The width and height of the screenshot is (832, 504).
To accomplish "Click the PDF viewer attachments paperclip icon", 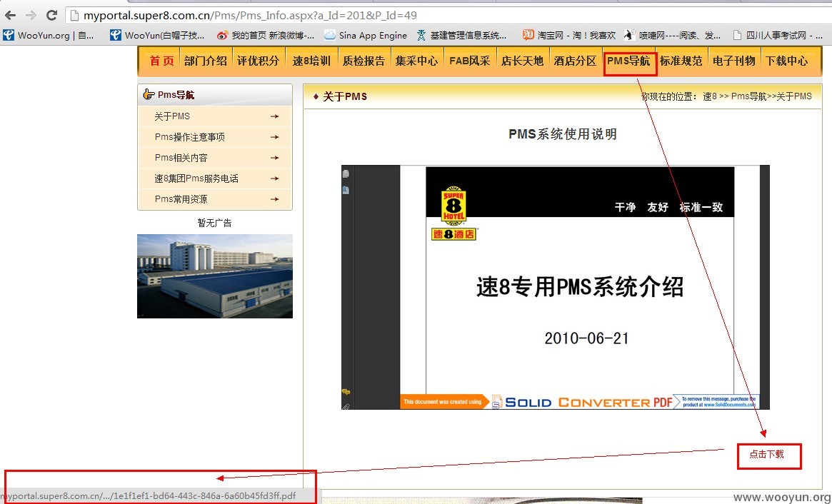I will [x=346, y=406].
